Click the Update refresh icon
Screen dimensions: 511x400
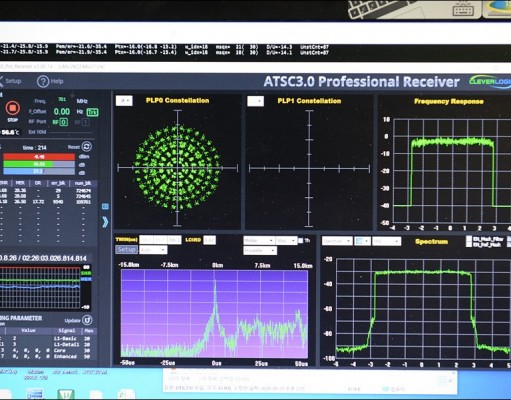click(87, 320)
